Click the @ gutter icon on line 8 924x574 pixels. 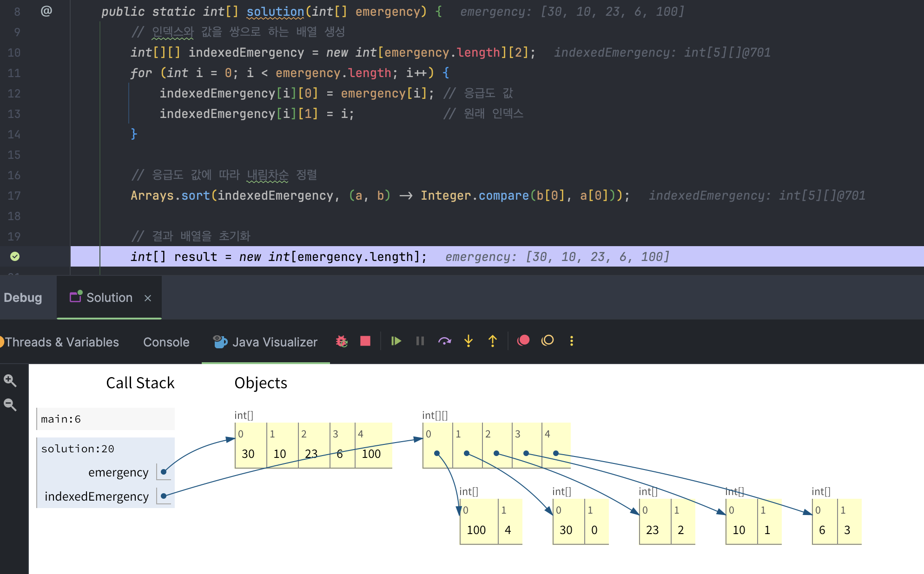click(46, 11)
